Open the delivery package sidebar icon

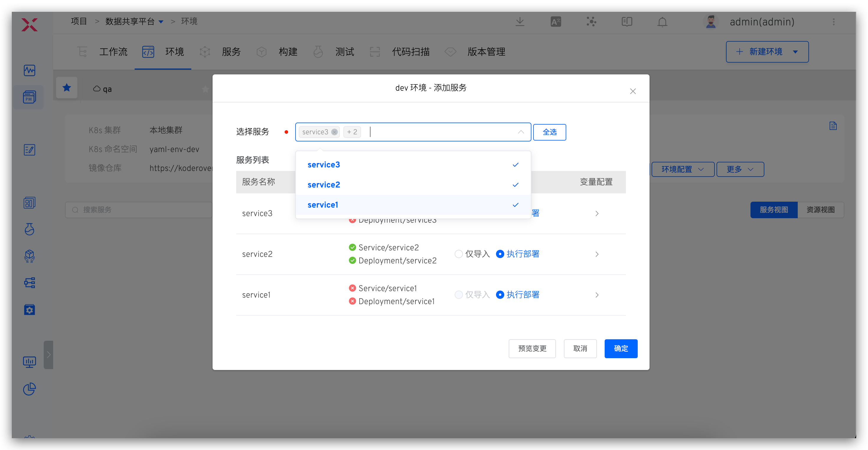click(29, 256)
